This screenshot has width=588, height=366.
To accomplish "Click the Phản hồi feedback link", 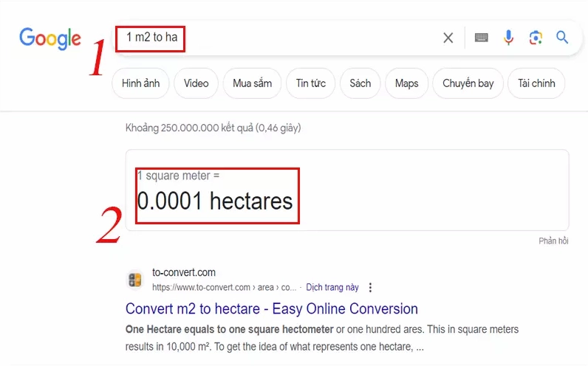I will click(553, 241).
